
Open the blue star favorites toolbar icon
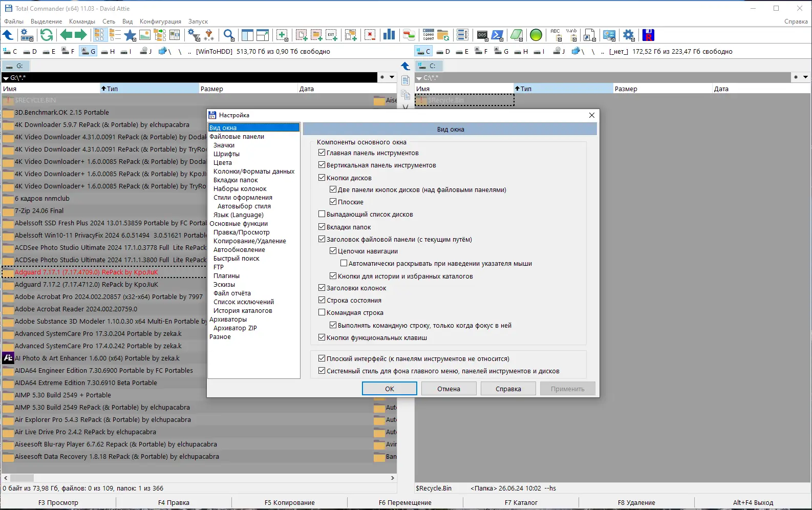click(130, 35)
